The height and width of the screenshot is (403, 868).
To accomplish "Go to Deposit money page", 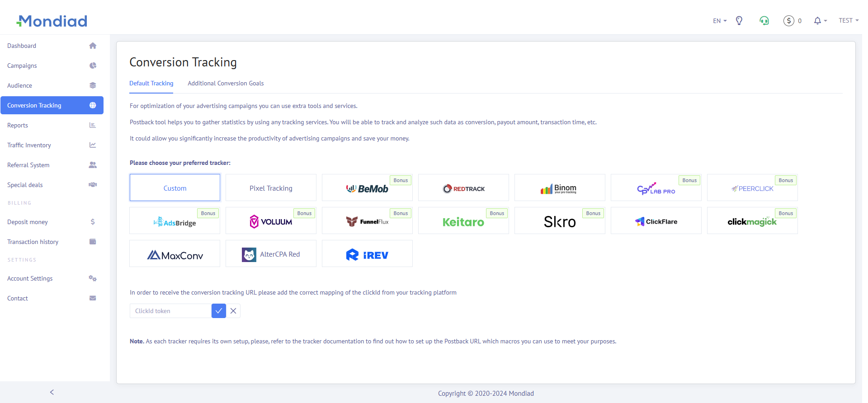I will click(28, 222).
